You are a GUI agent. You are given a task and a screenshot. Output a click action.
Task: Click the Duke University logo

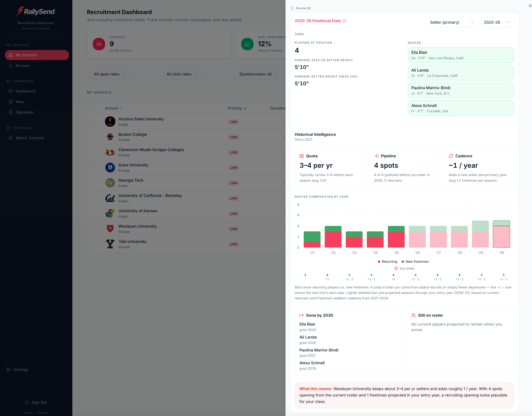(110, 168)
